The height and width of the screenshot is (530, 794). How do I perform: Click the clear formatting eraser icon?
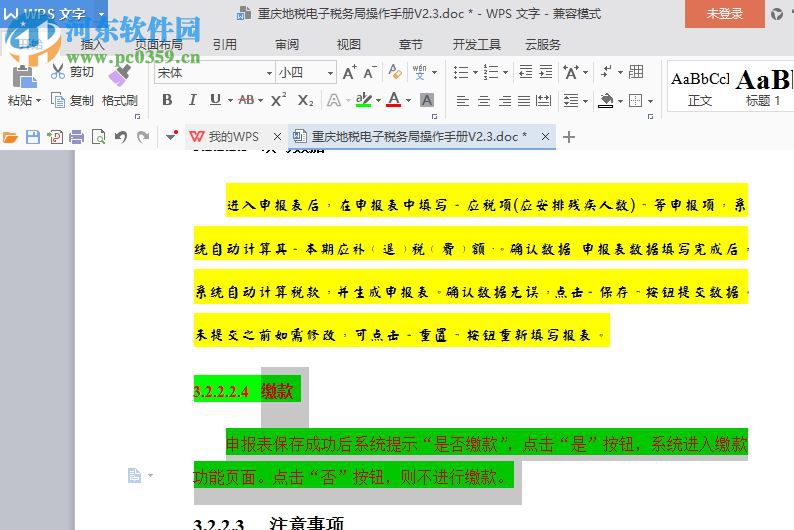click(394, 72)
